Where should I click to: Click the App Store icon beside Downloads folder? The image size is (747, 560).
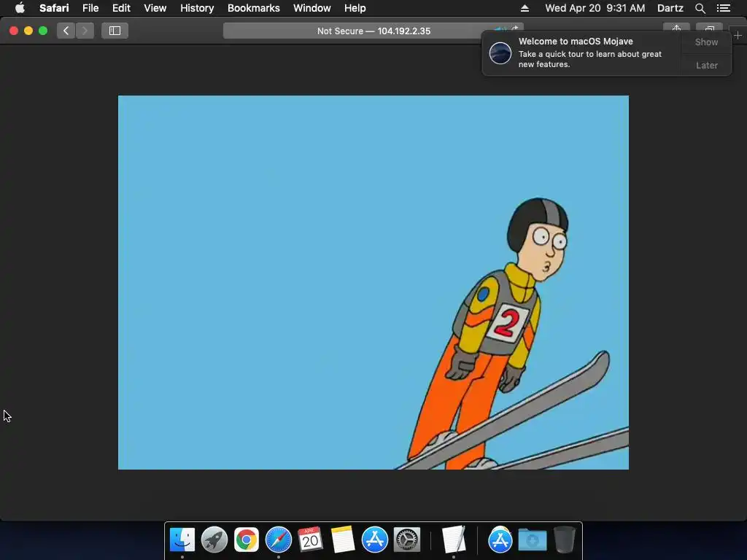[500, 540]
